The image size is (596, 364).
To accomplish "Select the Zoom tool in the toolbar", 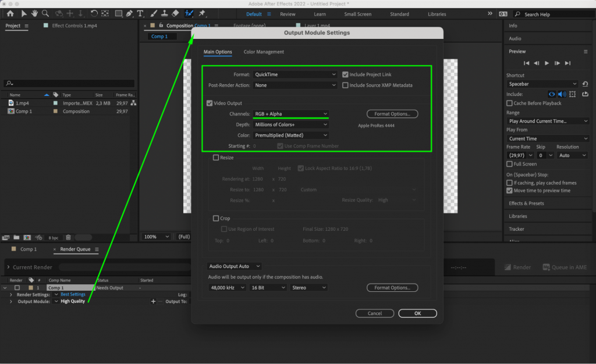I will [45, 12].
